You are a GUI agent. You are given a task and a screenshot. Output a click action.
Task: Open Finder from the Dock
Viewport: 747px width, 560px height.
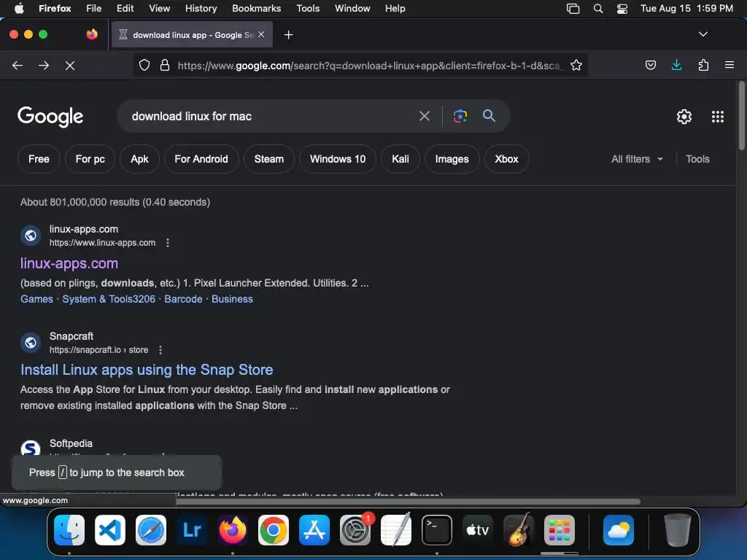tap(69, 530)
